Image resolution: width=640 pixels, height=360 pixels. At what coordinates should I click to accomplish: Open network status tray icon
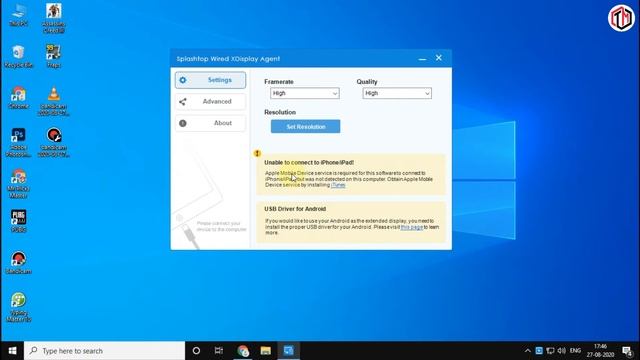(550, 351)
